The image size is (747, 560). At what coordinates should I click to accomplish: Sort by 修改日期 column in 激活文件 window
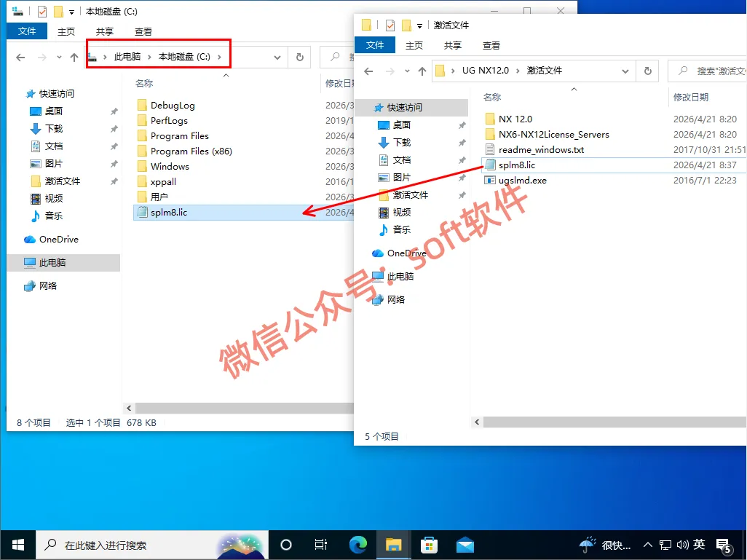[x=691, y=98]
